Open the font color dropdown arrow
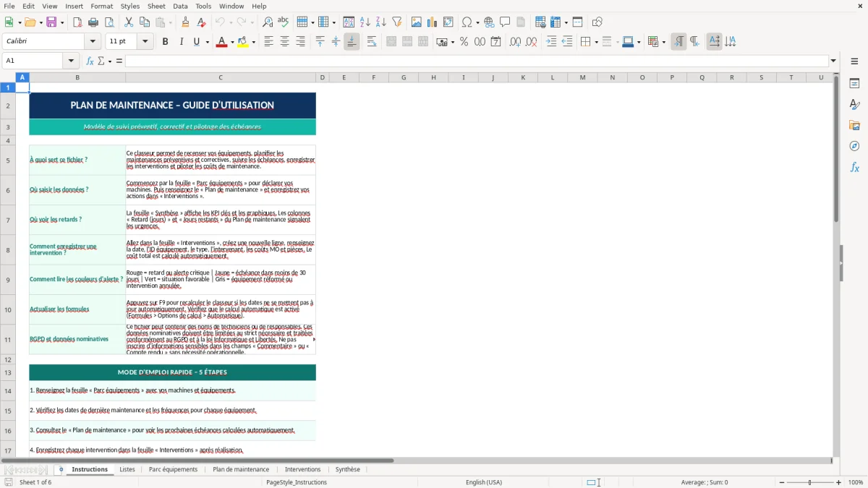 pos(231,42)
